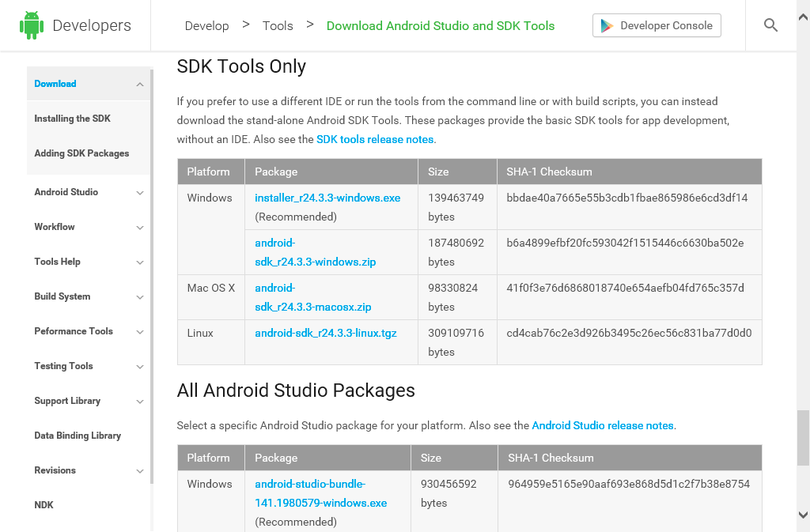The width and height of the screenshot is (810, 532).
Task: Click the 98330824 bytes size cell
Action: pos(457,297)
